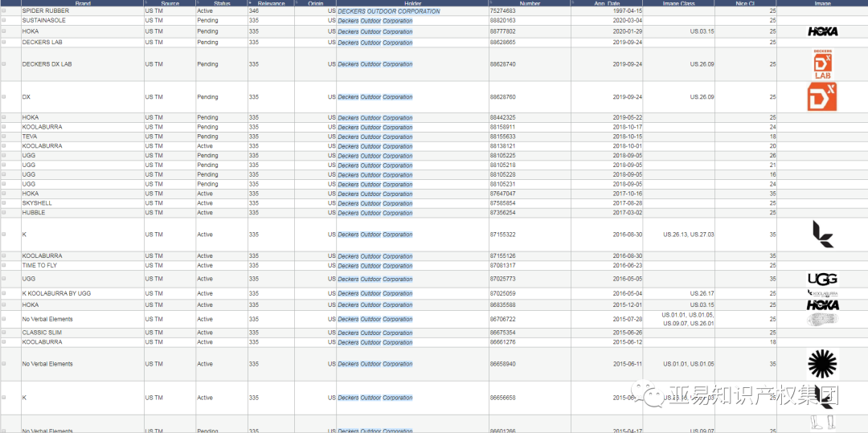Viewport: 868px width, 433px height.
Task: Click the brand name DECKERS DX LAB
Action: click(47, 64)
